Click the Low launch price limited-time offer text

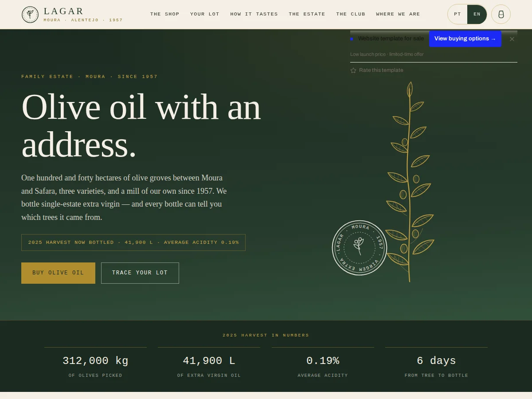coord(387,55)
